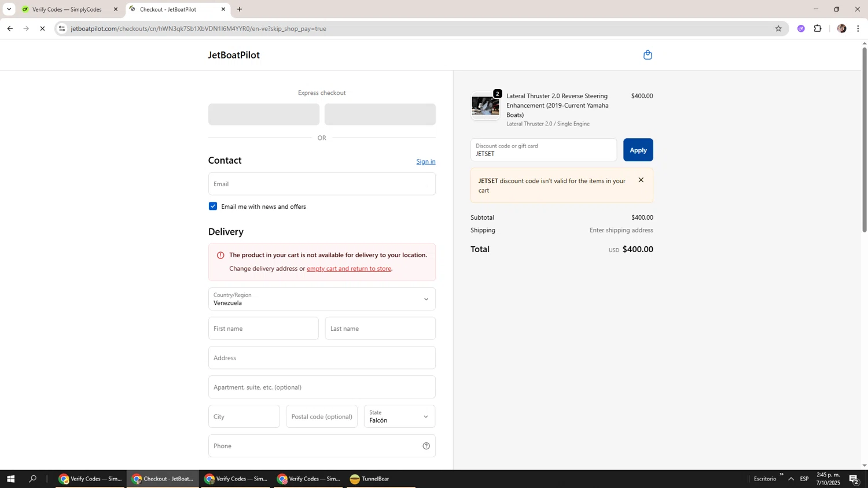868x488 pixels.
Task: Open the Windows Start menu
Action: (x=10, y=479)
